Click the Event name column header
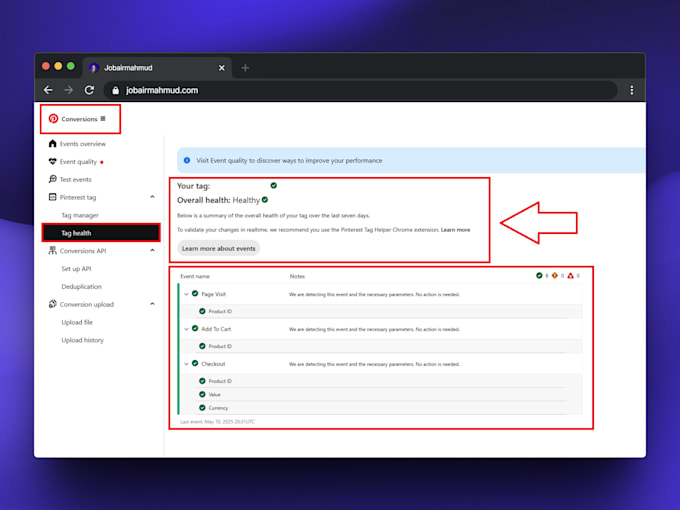Screen dimensions: 680x510 pyautogui.click(x=195, y=276)
